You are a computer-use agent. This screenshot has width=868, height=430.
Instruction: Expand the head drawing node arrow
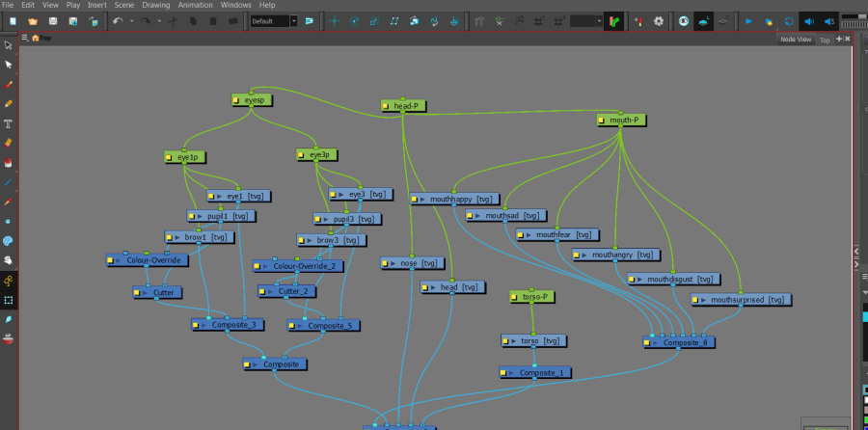tap(433, 287)
